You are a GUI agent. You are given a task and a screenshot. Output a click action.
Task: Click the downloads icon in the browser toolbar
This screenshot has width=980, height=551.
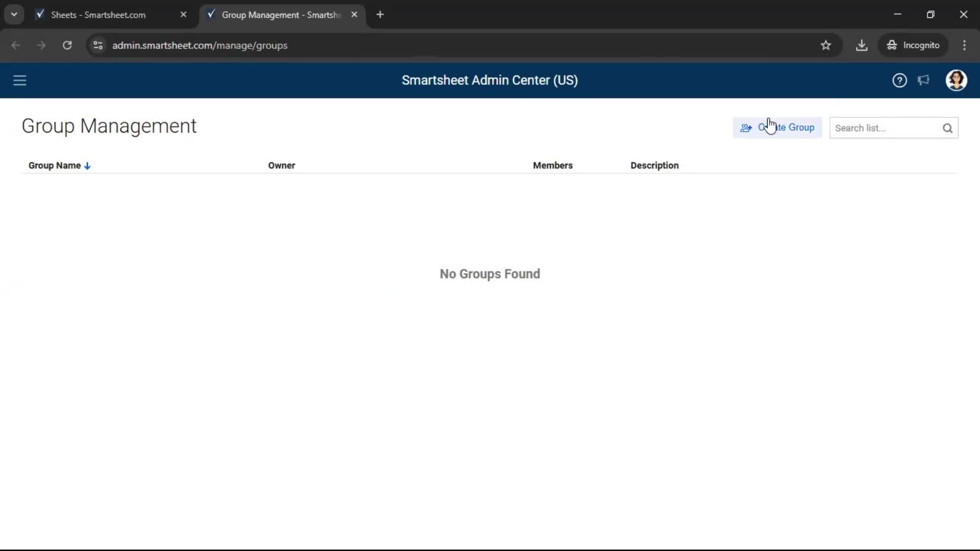pos(862,45)
